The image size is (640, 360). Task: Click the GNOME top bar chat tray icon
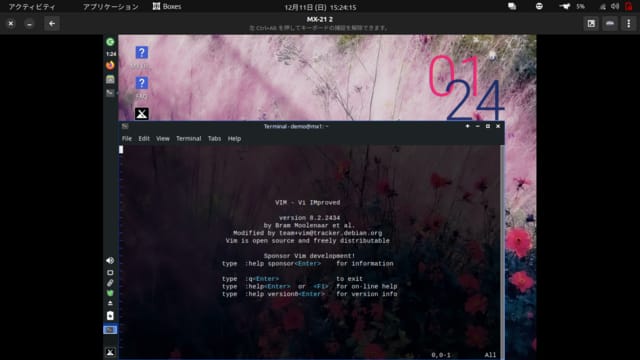point(512,6)
